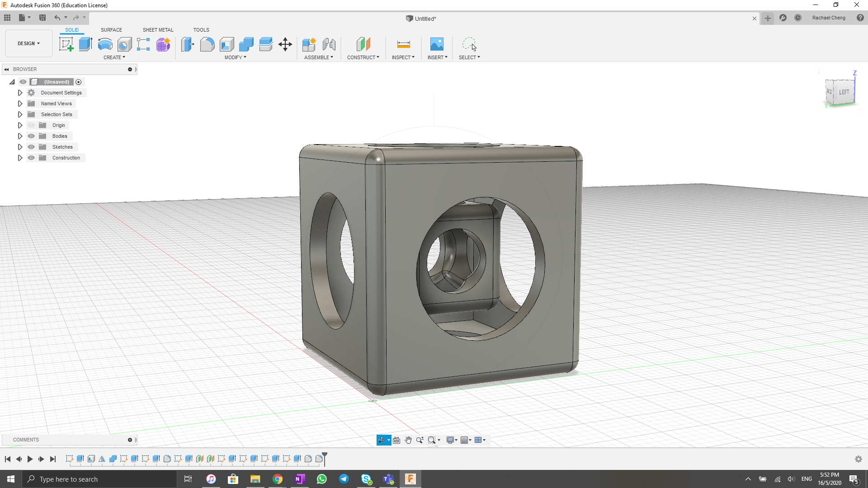The height and width of the screenshot is (488, 868).
Task: Expand the Bodies node
Action: pos(20,136)
